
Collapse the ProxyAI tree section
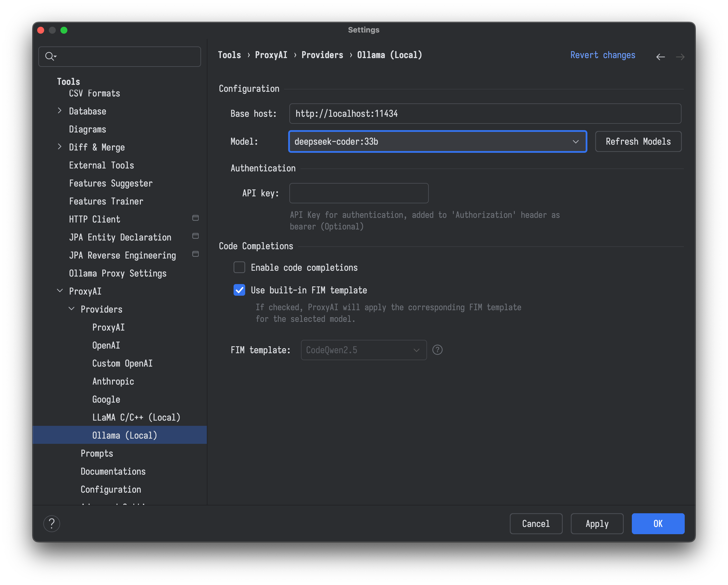pyautogui.click(x=60, y=291)
